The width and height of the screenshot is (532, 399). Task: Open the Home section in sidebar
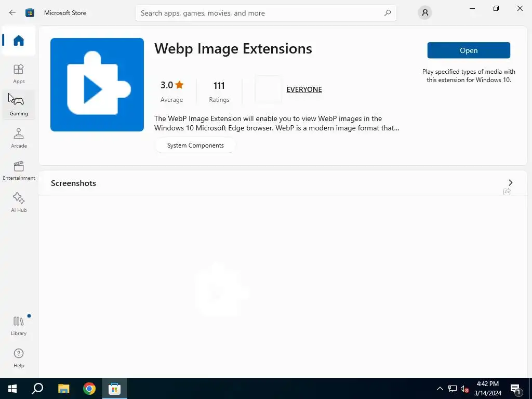[x=19, y=41]
